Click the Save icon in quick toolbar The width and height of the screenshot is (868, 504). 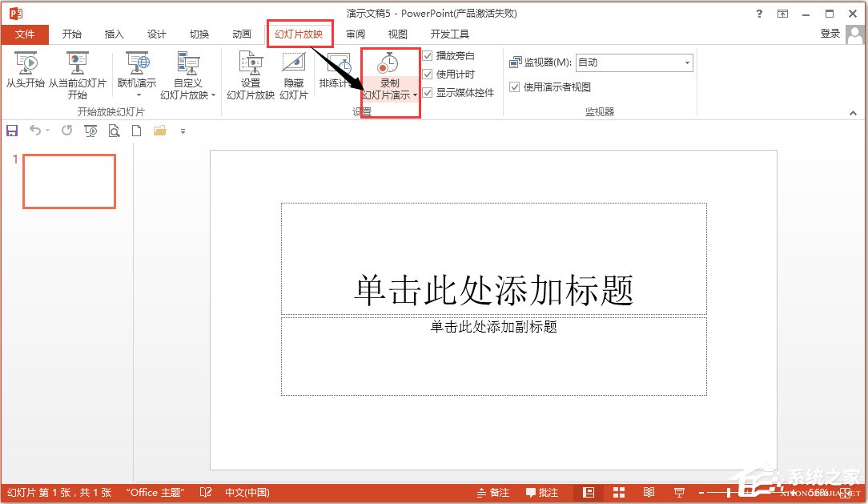(x=12, y=131)
